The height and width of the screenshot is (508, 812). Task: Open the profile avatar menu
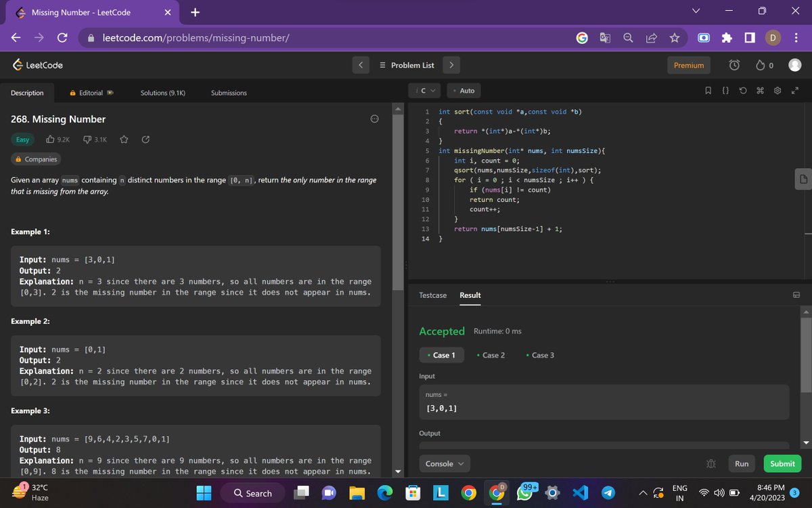795,65
